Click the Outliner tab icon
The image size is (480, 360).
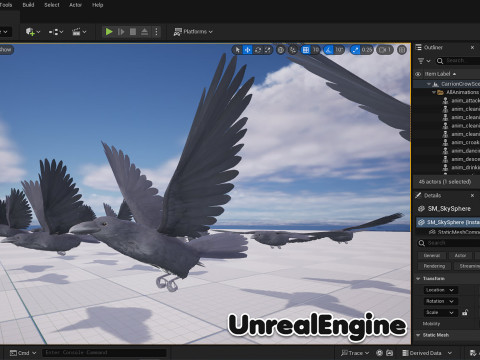coord(418,47)
